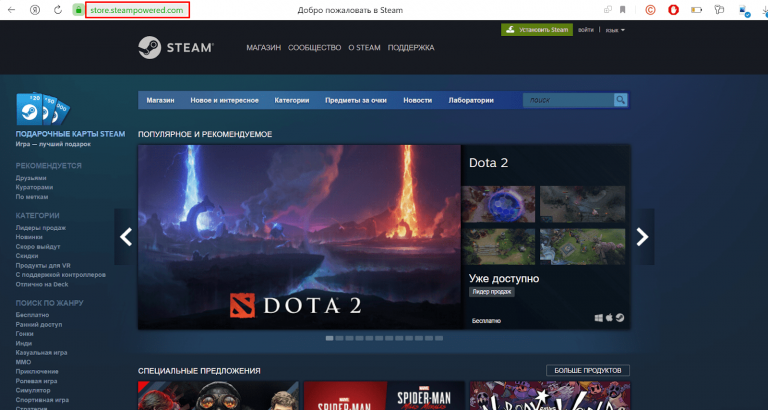Image resolution: width=768 pixels, height=410 pixels.
Task: Select the highlighted first carousel page dot
Action: [329, 338]
